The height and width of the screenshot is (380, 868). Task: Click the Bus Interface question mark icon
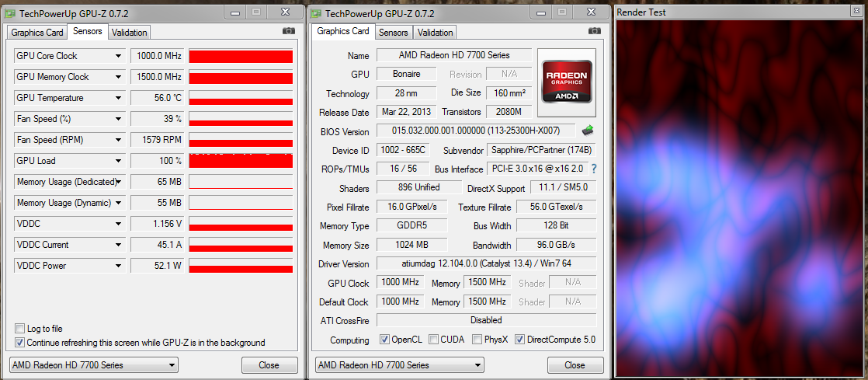[x=594, y=169]
